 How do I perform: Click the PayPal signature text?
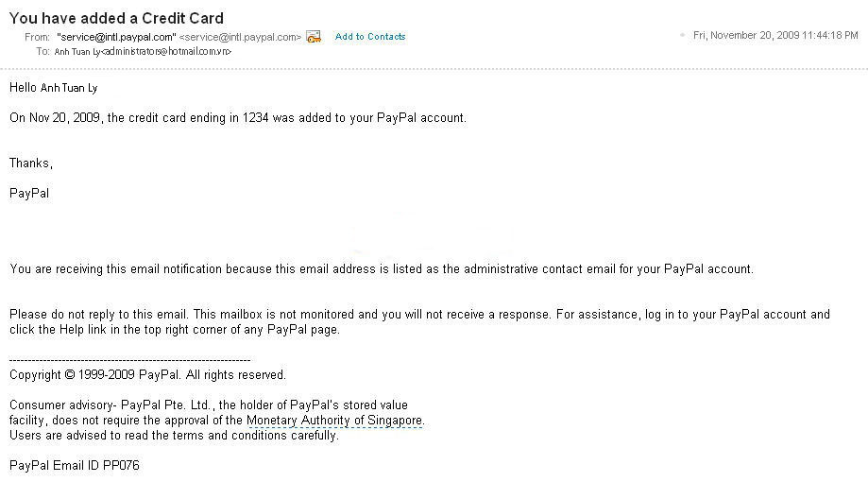coord(29,194)
